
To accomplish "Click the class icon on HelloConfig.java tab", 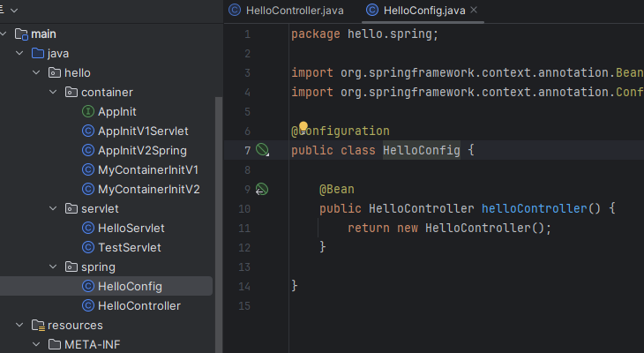I will (x=372, y=10).
